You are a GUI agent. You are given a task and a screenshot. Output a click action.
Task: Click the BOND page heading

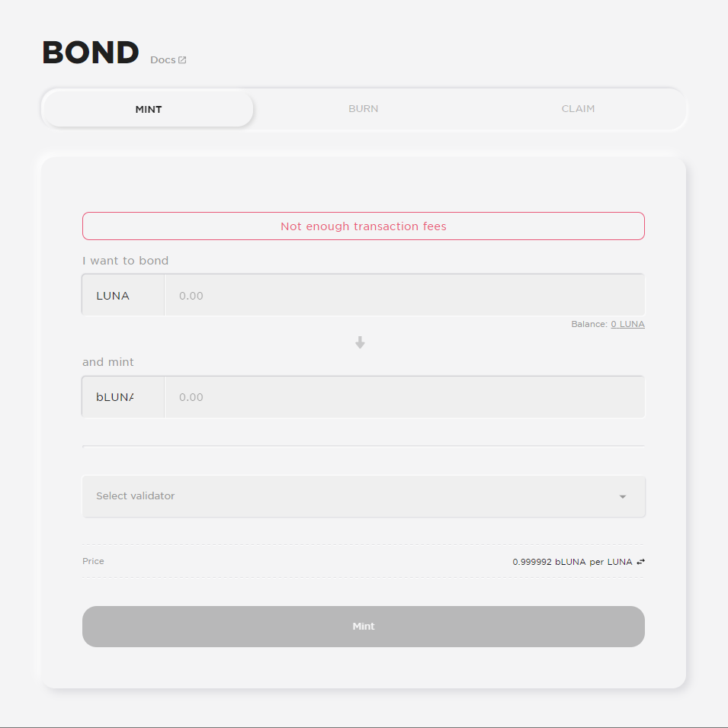point(91,52)
